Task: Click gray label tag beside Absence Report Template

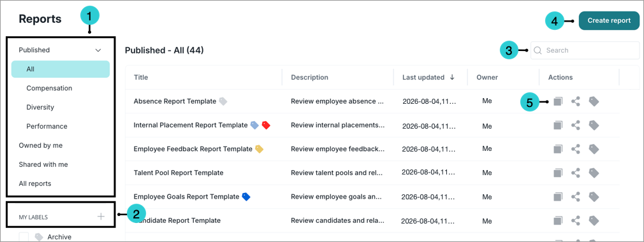Action: click(x=223, y=101)
